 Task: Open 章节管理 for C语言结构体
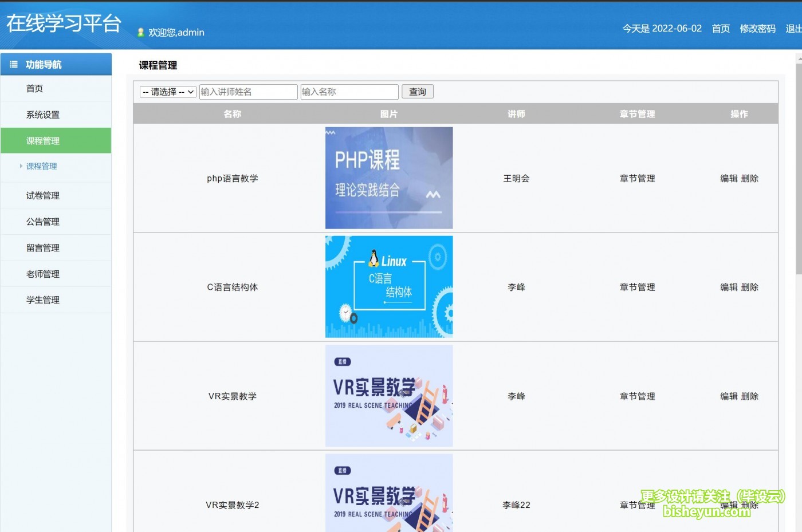pos(637,287)
